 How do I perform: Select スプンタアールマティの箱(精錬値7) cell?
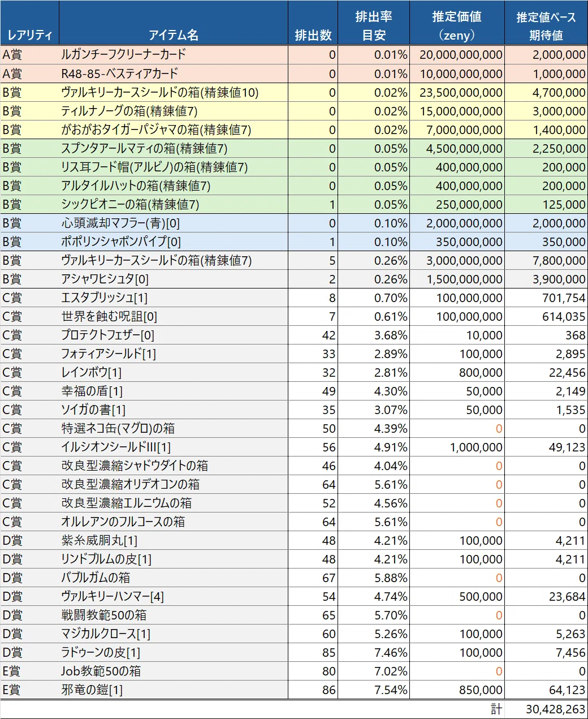click(174, 148)
